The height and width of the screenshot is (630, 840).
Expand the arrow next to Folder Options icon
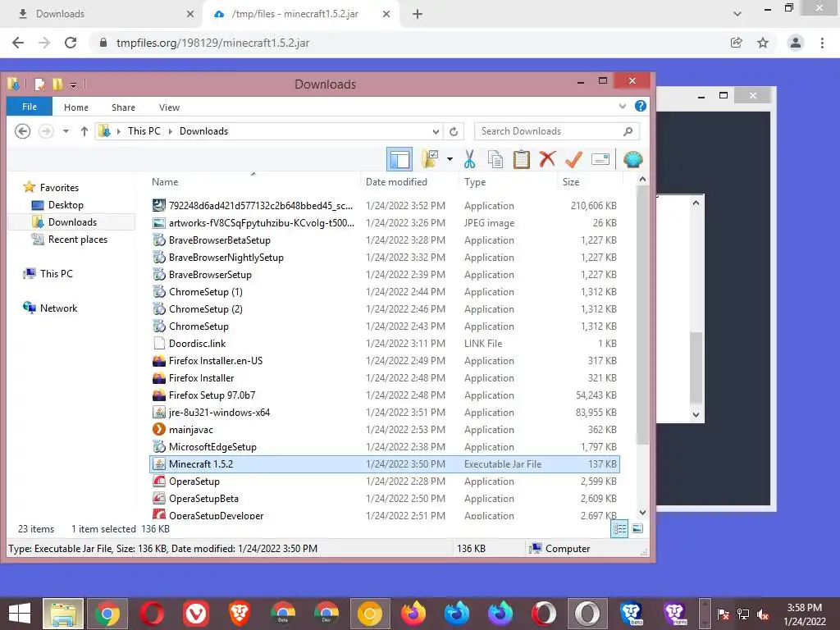450,159
